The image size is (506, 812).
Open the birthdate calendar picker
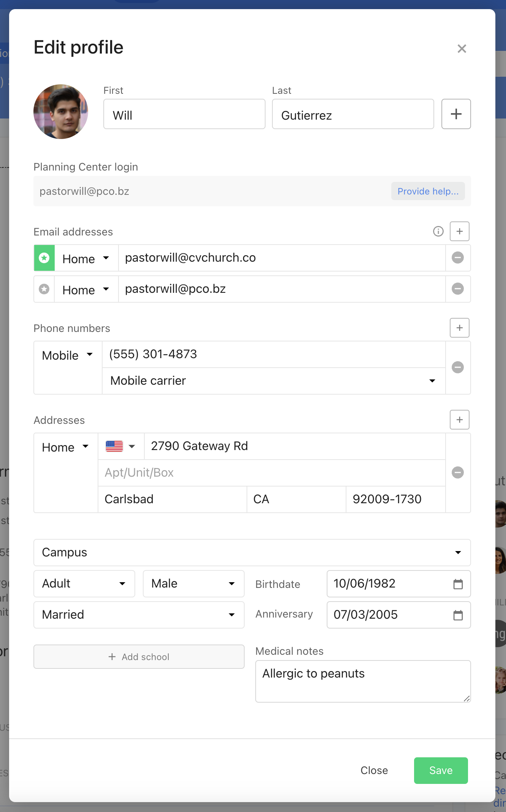click(x=458, y=584)
